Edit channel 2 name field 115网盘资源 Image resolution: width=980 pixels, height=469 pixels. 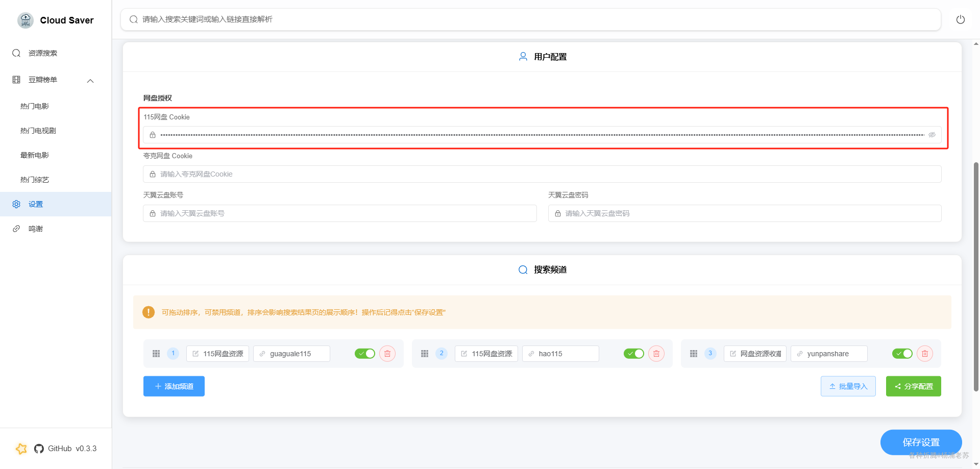click(486, 354)
